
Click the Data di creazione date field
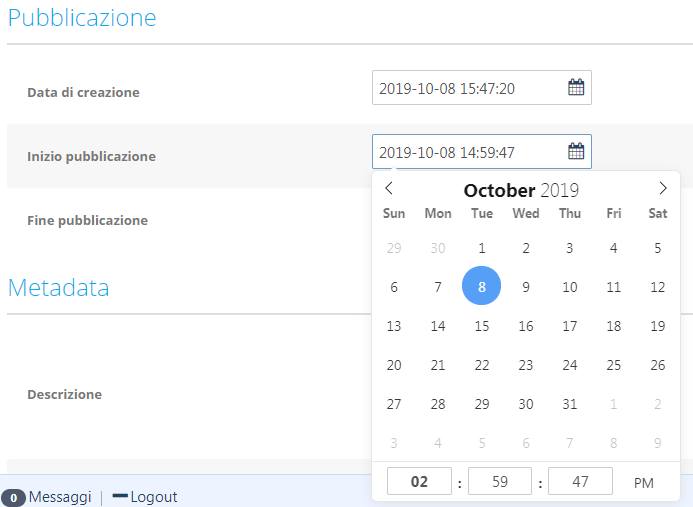(x=482, y=88)
